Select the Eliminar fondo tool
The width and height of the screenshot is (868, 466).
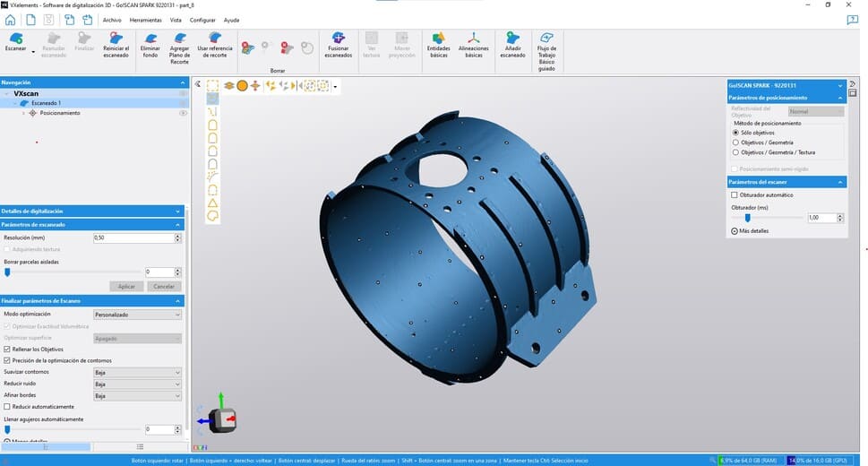pos(150,38)
